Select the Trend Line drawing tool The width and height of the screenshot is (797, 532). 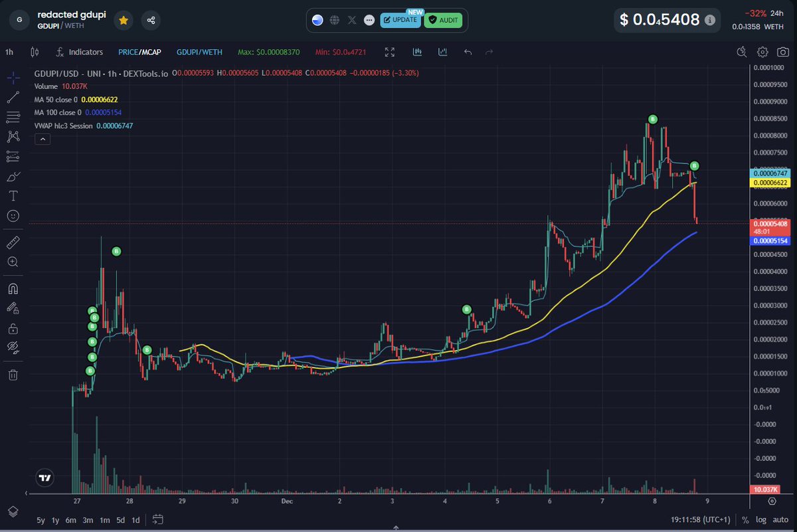pyautogui.click(x=13, y=98)
